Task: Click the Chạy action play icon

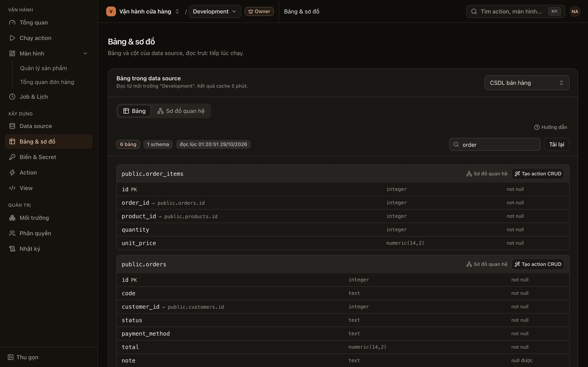Action: [12, 38]
